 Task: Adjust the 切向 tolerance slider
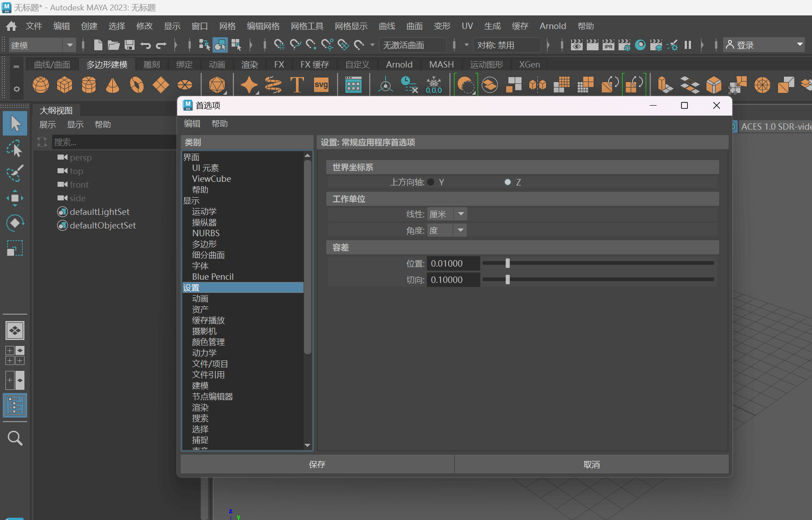tap(507, 279)
